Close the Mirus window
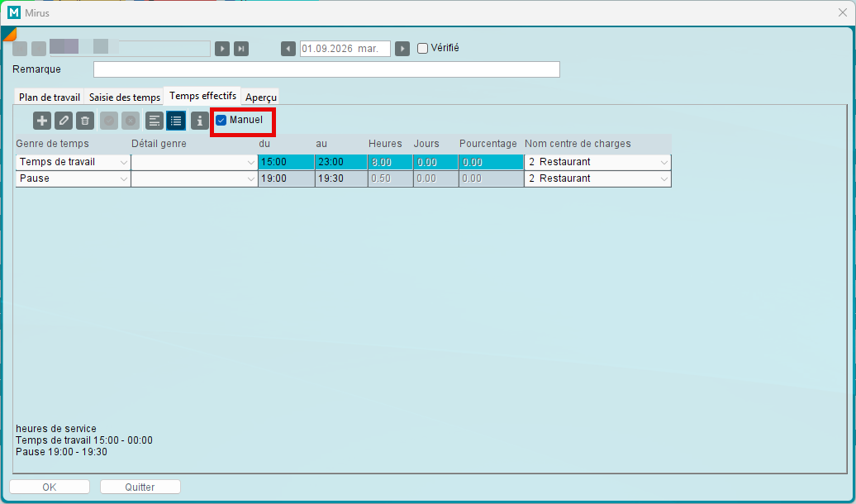Image resolution: width=856 pixels, height=504 pixels. [x=842, y=12]
